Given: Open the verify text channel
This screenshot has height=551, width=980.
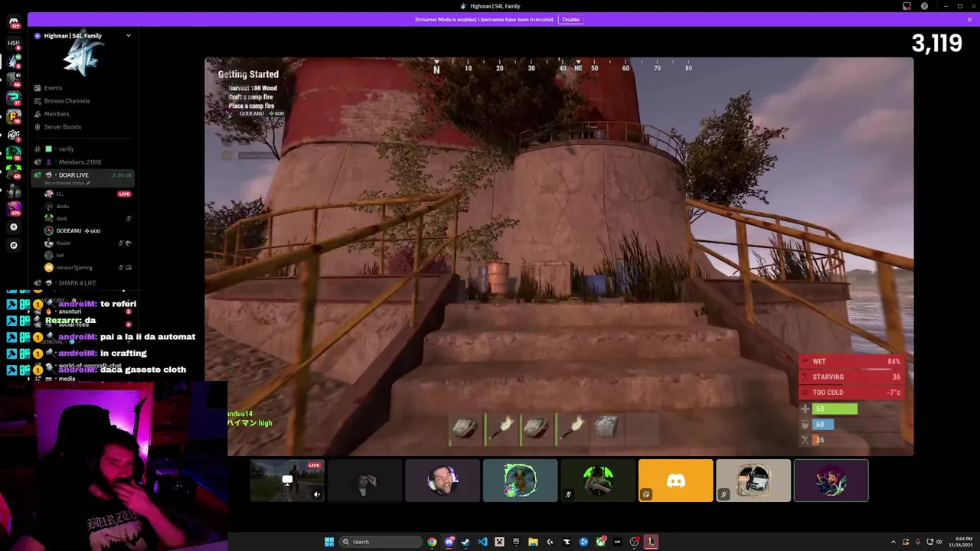Looking at the screenshot, I should click(82, 149).
